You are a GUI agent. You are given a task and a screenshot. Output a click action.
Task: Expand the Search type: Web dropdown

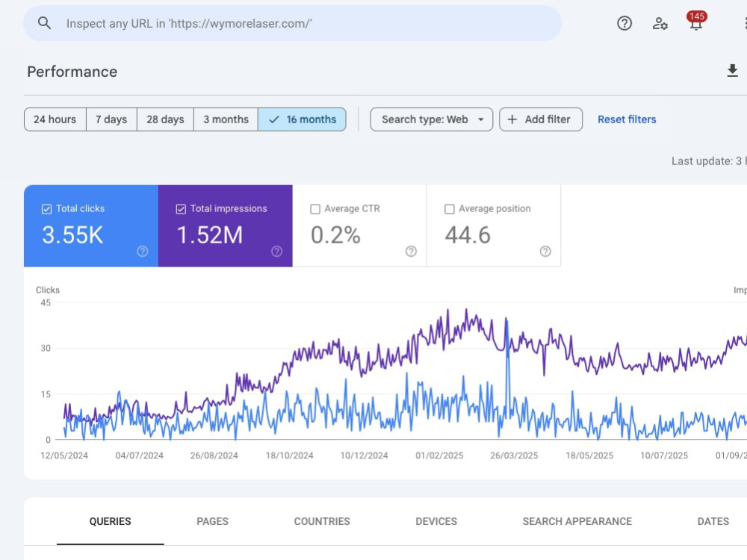tap(432, 119)
